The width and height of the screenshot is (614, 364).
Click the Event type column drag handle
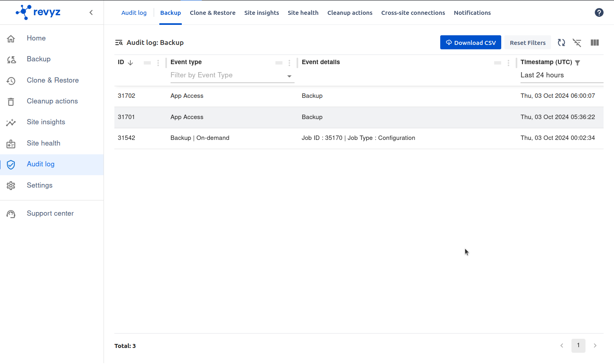tap(279, 63)
